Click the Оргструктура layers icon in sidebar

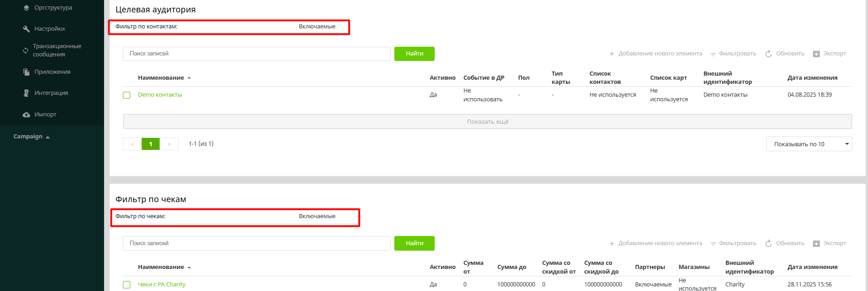[x=26, y=8]
